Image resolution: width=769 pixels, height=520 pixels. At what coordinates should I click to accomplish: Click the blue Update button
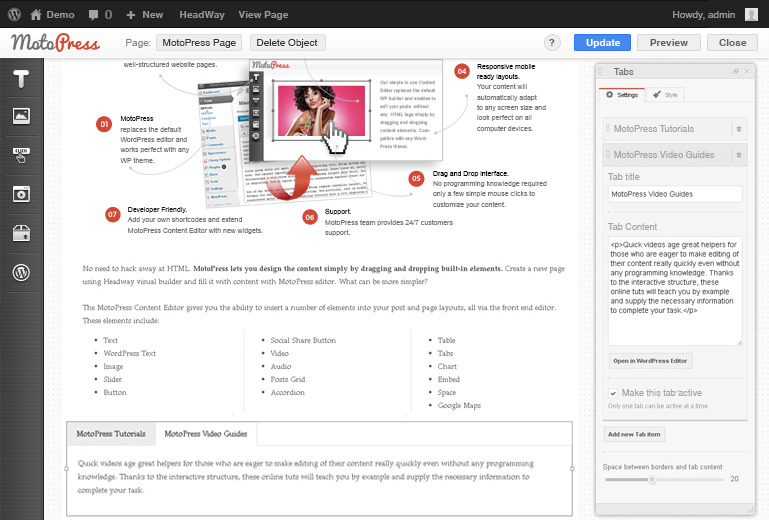pos(603,43)
